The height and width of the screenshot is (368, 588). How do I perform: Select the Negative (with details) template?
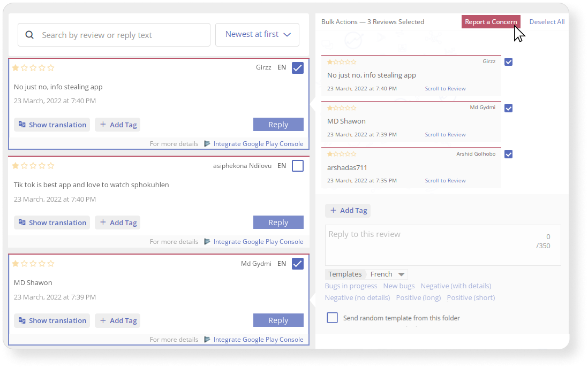click(456, 286)
